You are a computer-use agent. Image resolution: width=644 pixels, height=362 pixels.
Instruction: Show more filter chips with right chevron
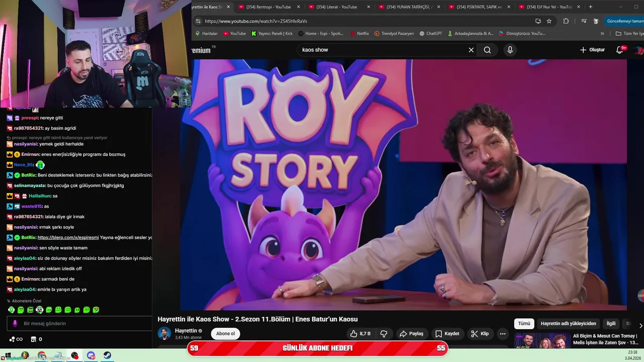pos(640,326)
